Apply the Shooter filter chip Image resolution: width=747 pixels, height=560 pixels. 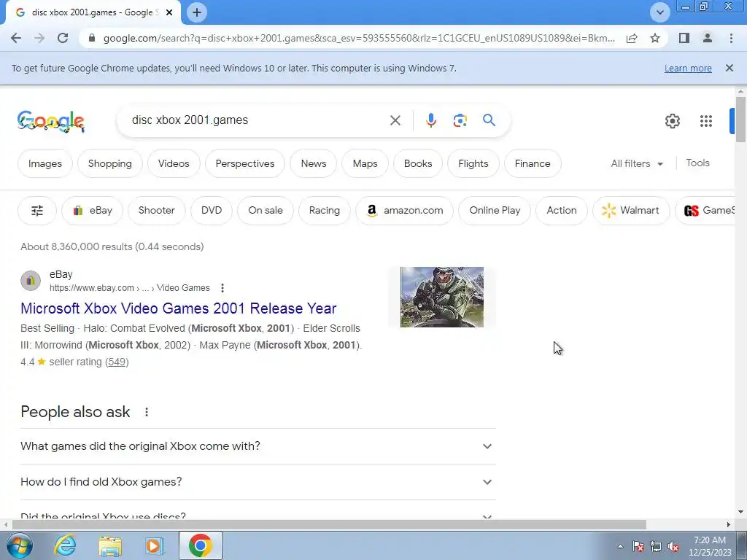coord(156,211)
